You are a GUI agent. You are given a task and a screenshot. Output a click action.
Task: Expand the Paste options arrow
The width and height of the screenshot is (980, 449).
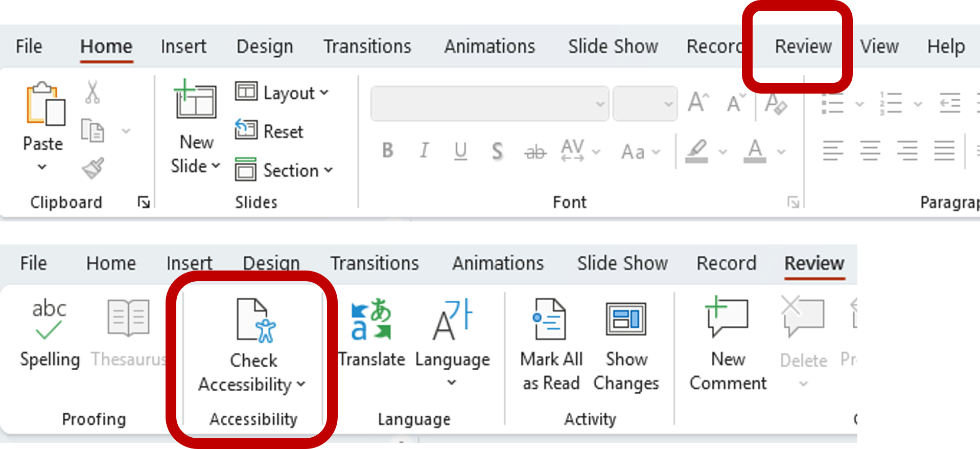click(42, 167)
